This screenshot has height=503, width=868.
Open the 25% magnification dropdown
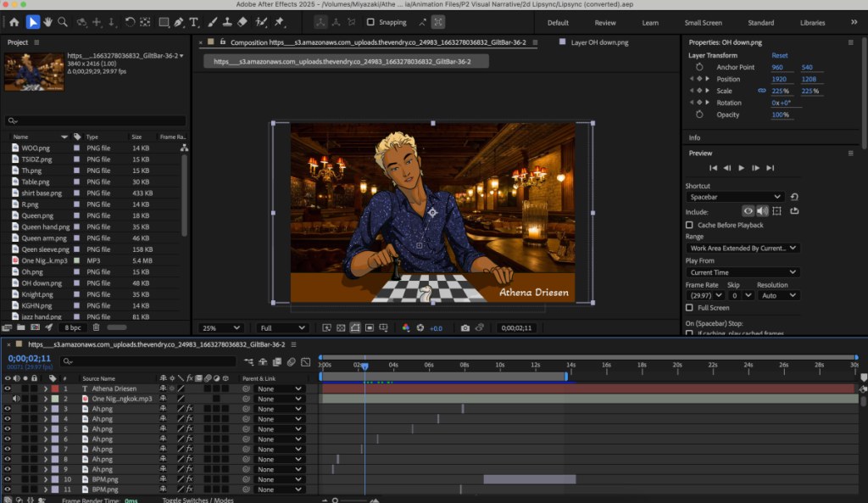point(220,327)
